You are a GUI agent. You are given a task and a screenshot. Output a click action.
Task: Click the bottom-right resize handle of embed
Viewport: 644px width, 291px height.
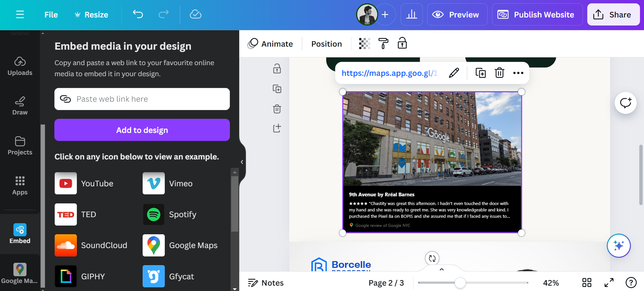[x=522, y=233]
